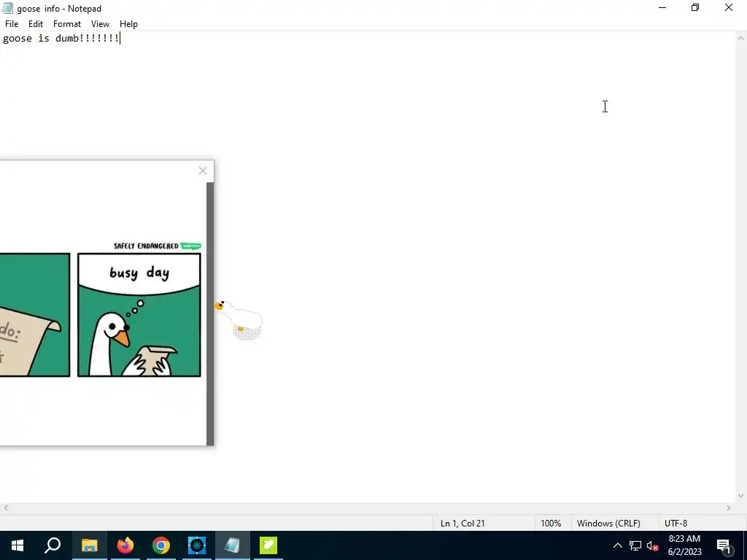Launch Firefox from the taskbar

point(125,545)
